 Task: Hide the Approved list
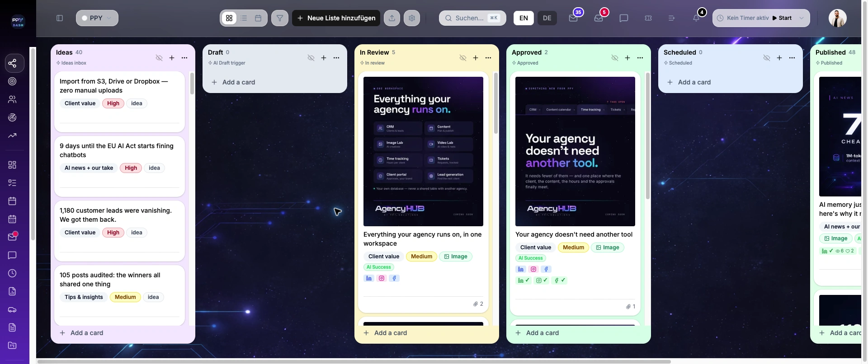pos(615,58)
